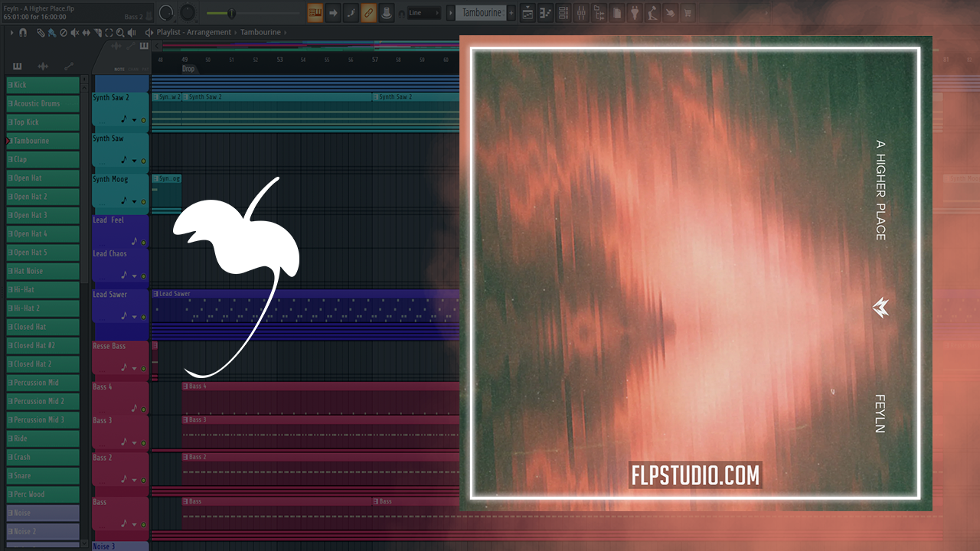Image resolution: width=980 pixels, height=551 pixels.
Task: Toggle the orange link multi-controller button
Action: (x=368, y=13)
